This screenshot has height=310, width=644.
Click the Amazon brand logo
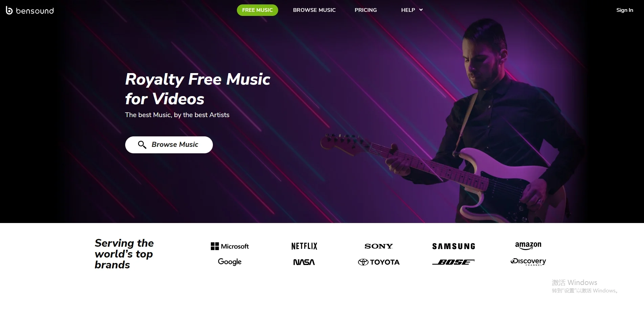click(528, 246)
